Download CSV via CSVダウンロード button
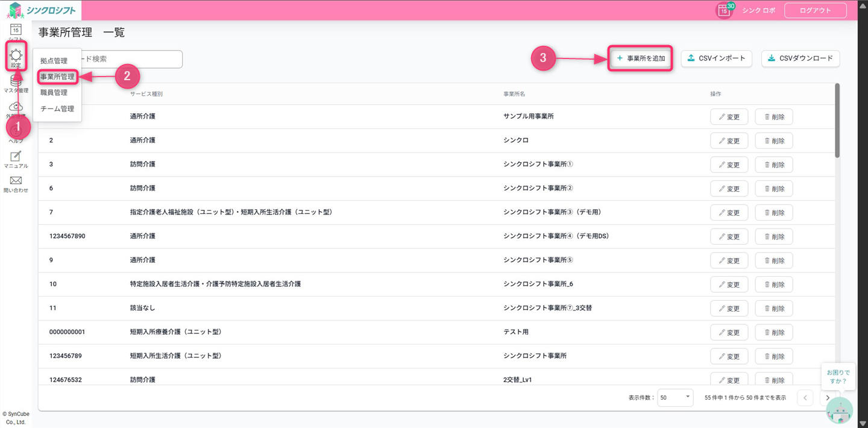 [x=800, y=58]
